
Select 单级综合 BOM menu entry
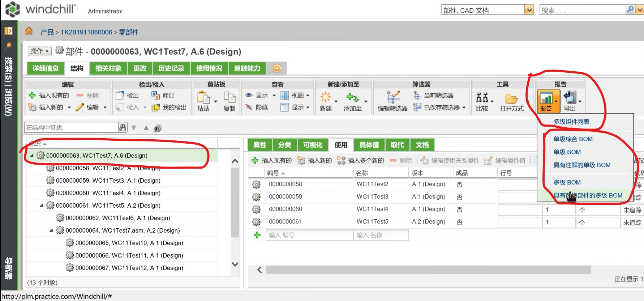pyautogui.click(x=573, y=139)
